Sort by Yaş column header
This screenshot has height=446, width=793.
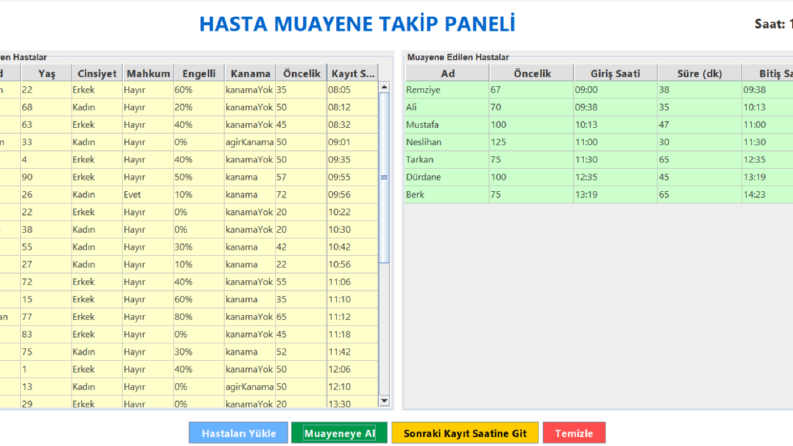pos(46,73)
